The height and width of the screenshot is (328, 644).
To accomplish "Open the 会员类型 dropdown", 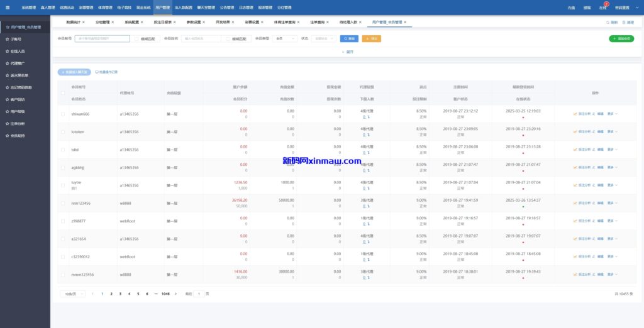I will tap(286, 38).
